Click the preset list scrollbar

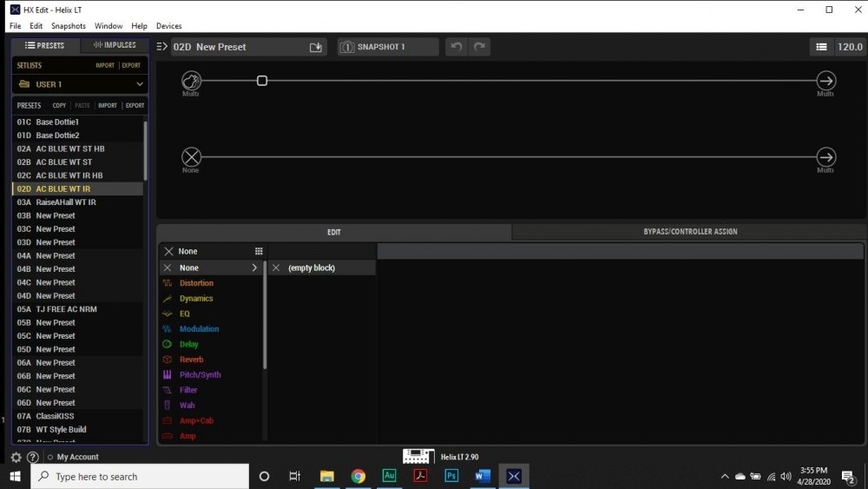[x=145, y=149]
